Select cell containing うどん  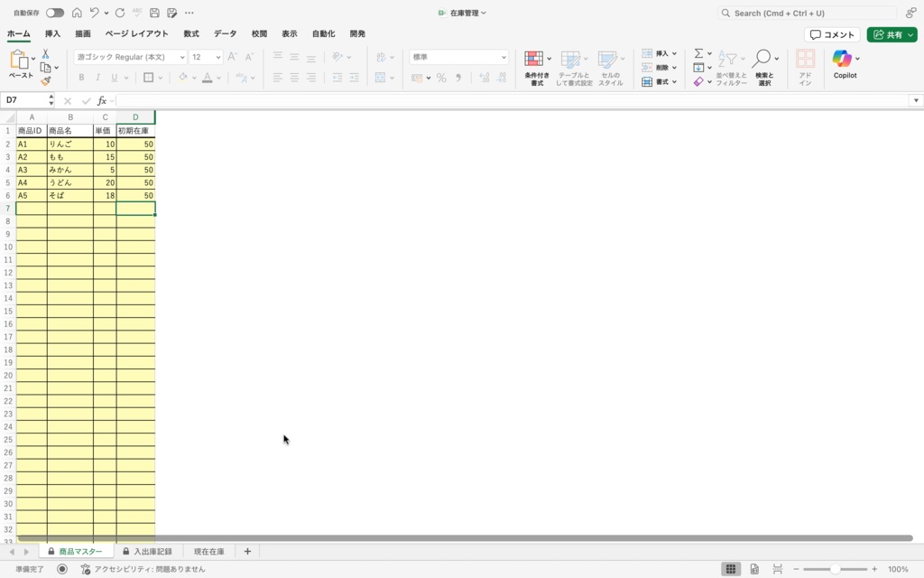tap(70, 182)
